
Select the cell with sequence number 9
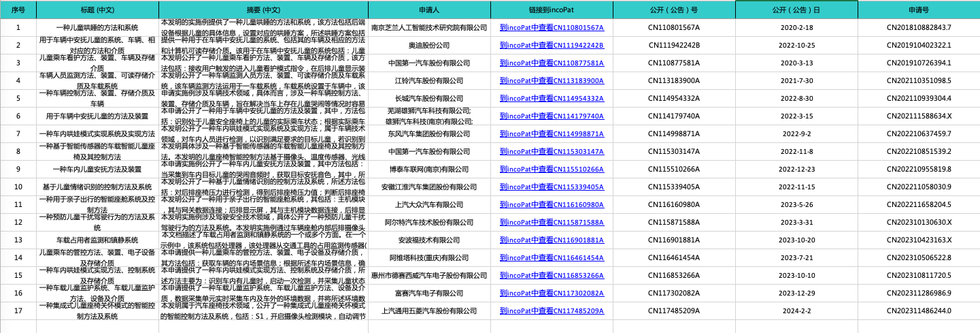[18, 170]
